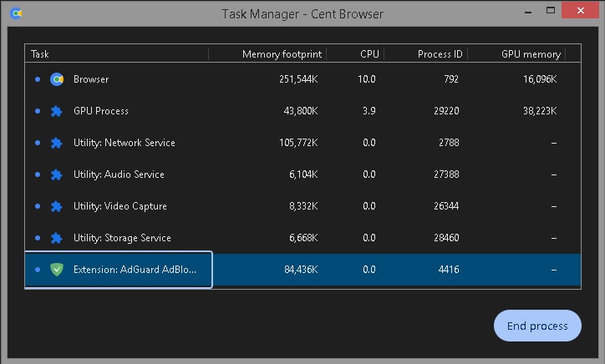Close the Task Manager window

[x=585, y=12]
